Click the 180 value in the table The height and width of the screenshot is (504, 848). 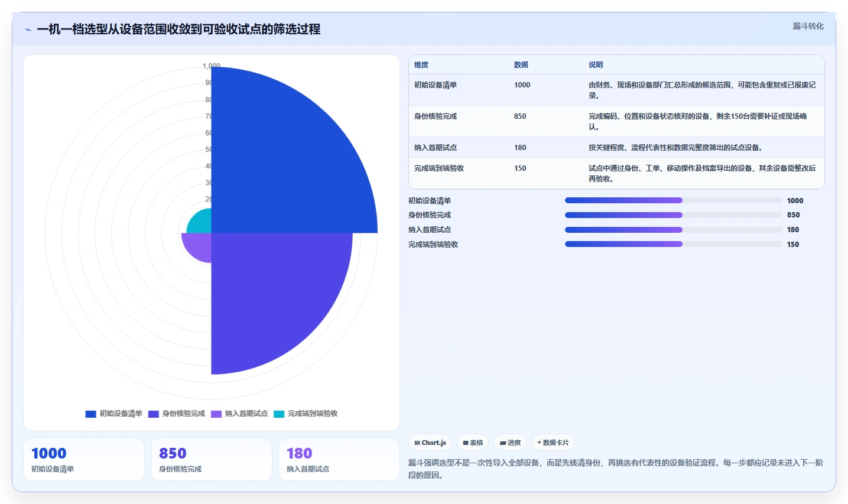coord(520,148)
